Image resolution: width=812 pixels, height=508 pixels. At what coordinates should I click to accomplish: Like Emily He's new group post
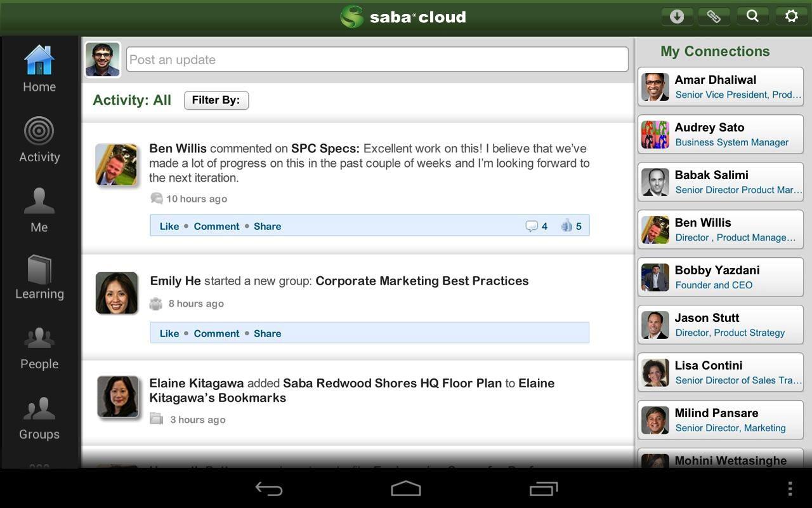click(x=169, y=333)
